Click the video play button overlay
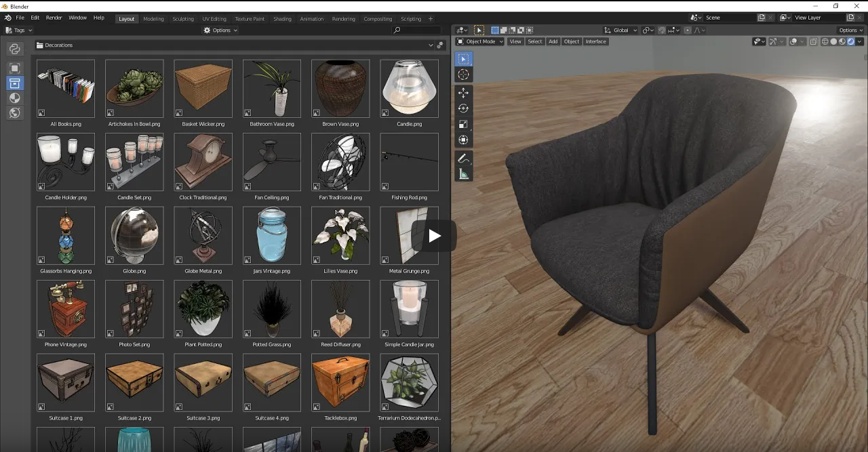The image size is (868, 452). 434,236
